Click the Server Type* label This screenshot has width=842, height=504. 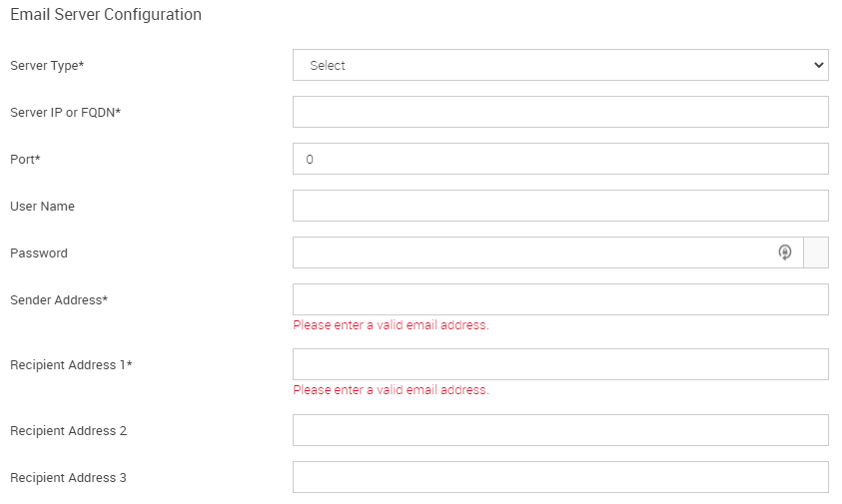[x=47, y=66]
